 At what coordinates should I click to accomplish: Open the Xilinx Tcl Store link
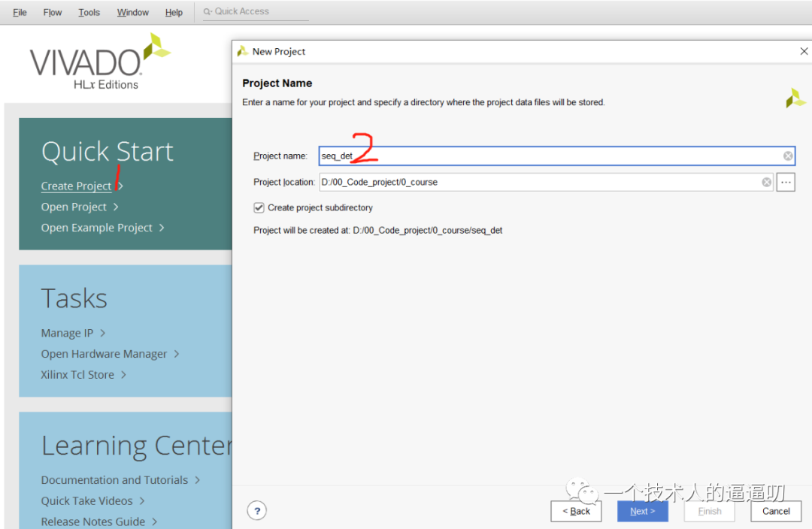point(77,375)
